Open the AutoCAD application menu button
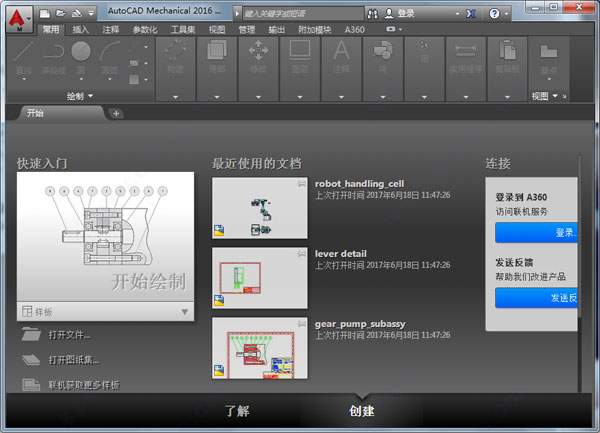Screen dimensions: 600x433 (x=19, y=20)
